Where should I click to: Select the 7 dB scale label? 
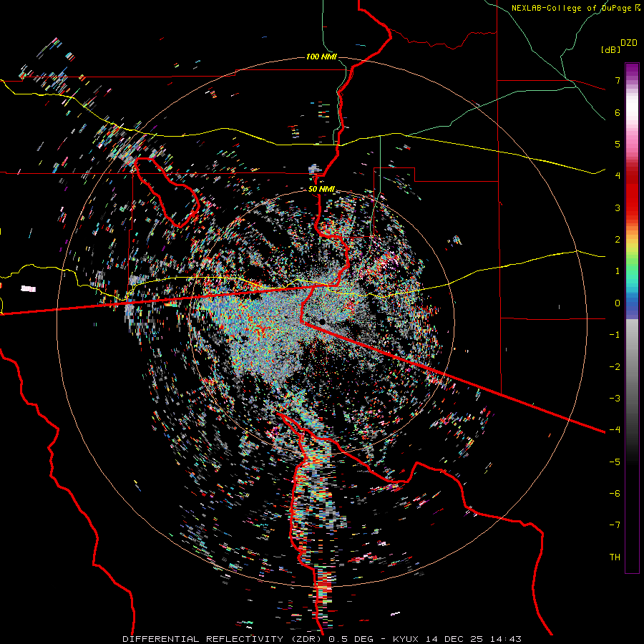point(618,80)
